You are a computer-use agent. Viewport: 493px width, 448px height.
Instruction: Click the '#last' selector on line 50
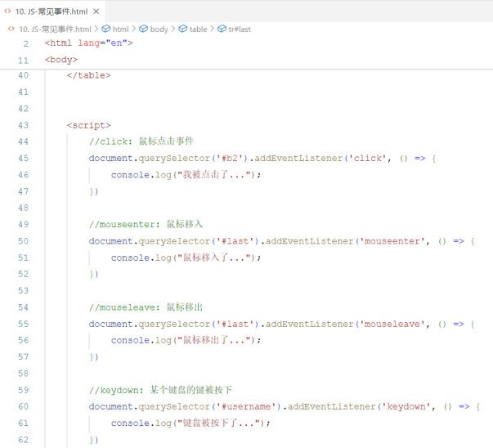(235, 241)
